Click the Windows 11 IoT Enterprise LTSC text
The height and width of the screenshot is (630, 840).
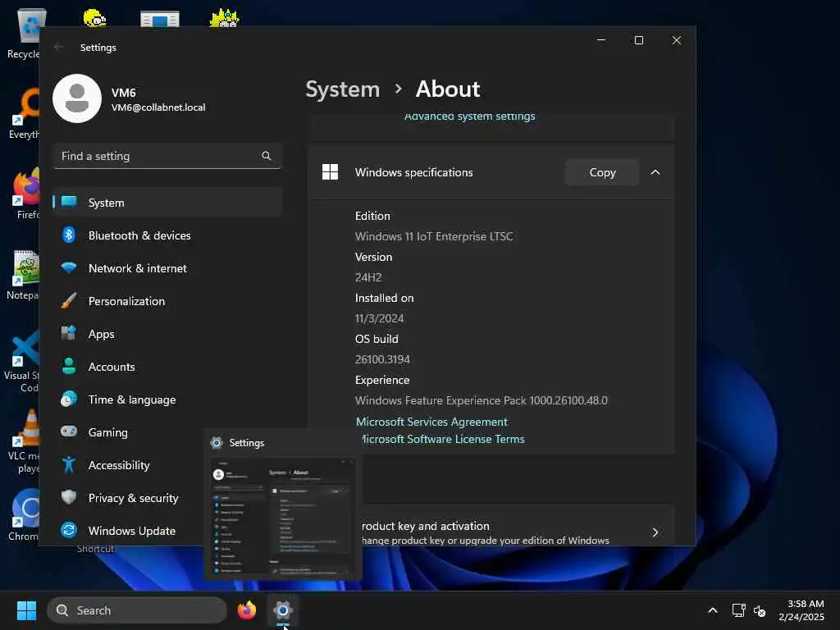[434, 236]
